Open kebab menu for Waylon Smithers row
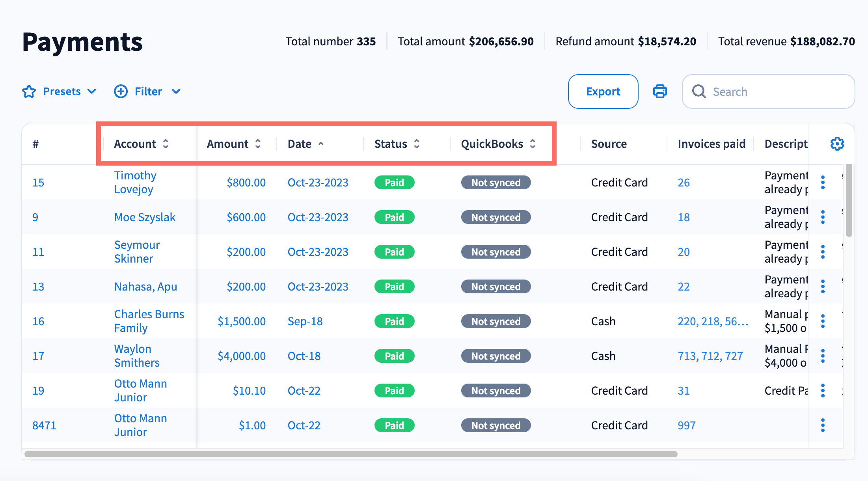 pos(823,356)
